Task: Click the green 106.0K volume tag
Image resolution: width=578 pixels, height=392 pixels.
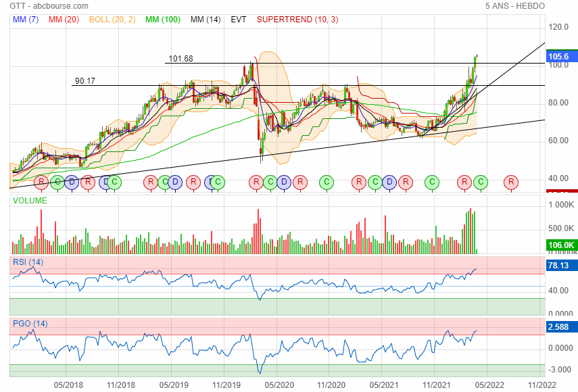Action: point(562,245)
